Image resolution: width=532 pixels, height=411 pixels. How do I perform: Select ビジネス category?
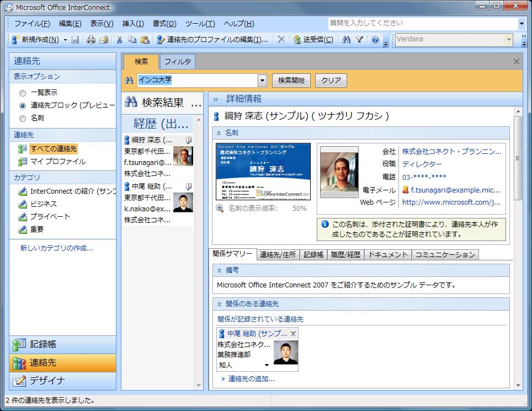(x=44, y=204)
